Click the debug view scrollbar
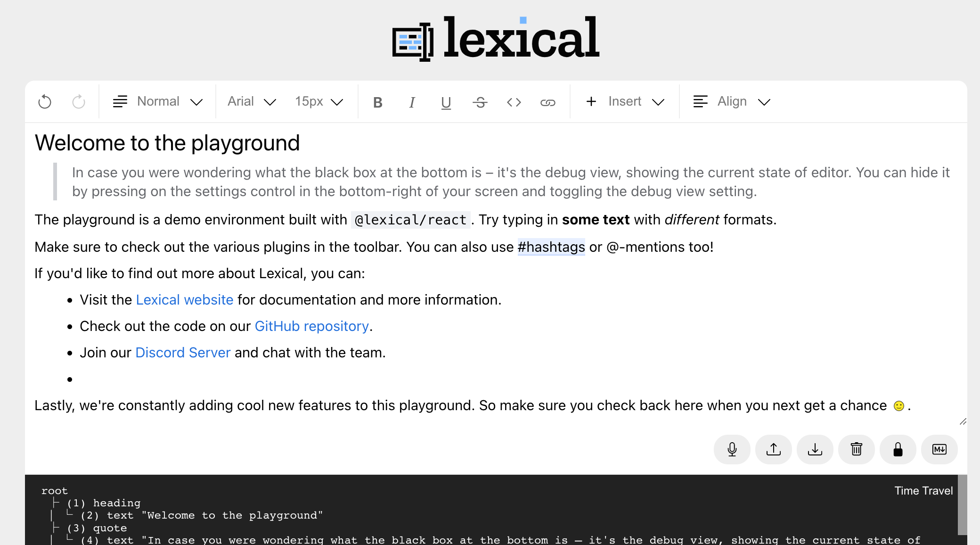Screen dimensions: 980x545 tap(962, 505)
